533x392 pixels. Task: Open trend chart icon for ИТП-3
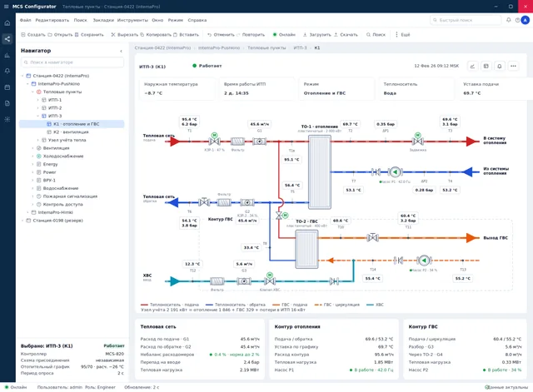[472, 66]
